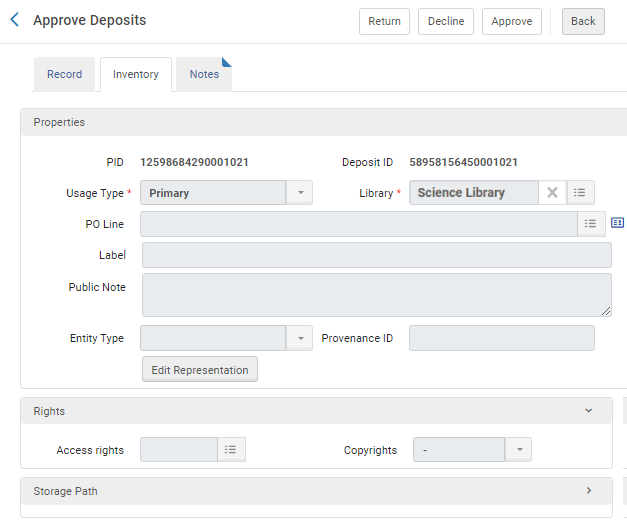Open the Entity Type dropdown
Image resolution: width=627 pixels, height=526 pixels.
299,338
